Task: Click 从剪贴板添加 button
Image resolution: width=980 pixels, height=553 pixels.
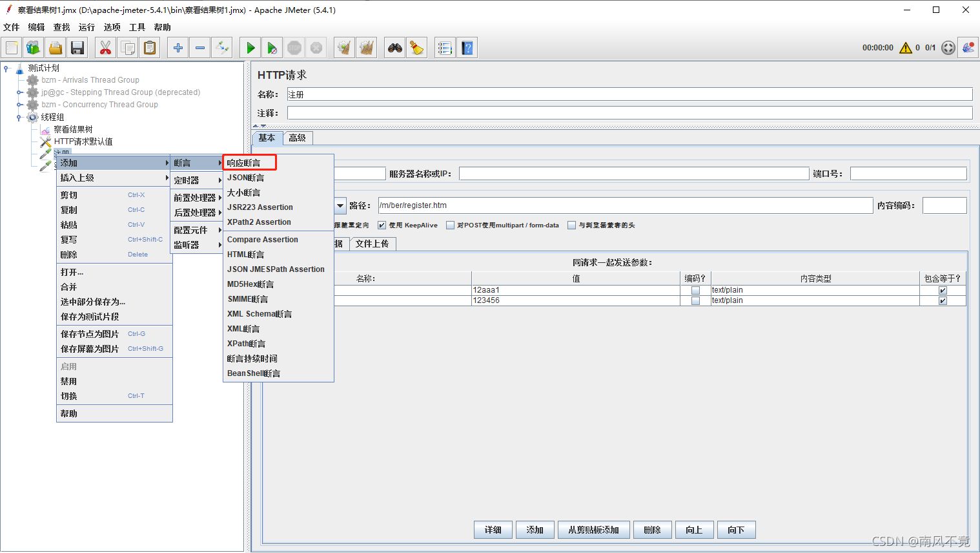Action: pos(594,530)
